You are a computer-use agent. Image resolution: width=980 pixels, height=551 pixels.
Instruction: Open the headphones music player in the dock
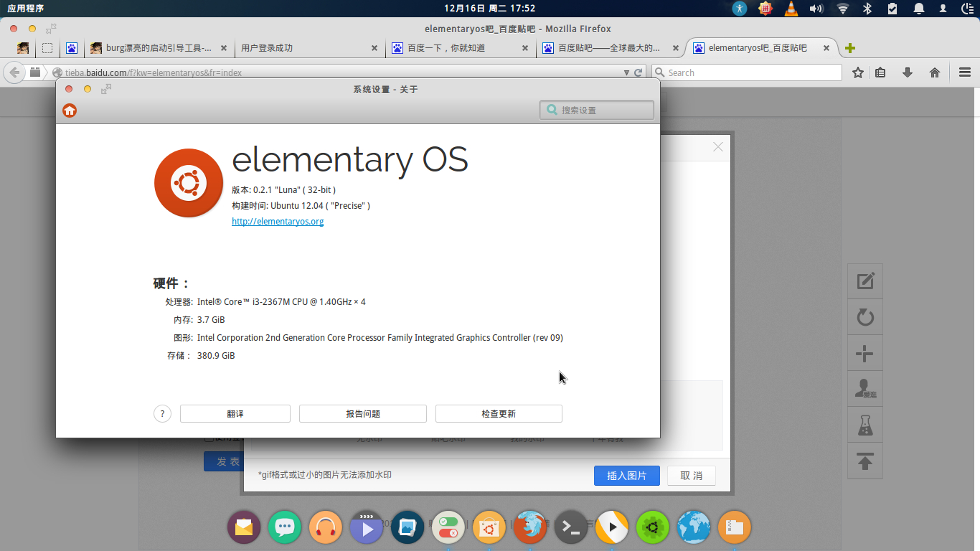326,529
